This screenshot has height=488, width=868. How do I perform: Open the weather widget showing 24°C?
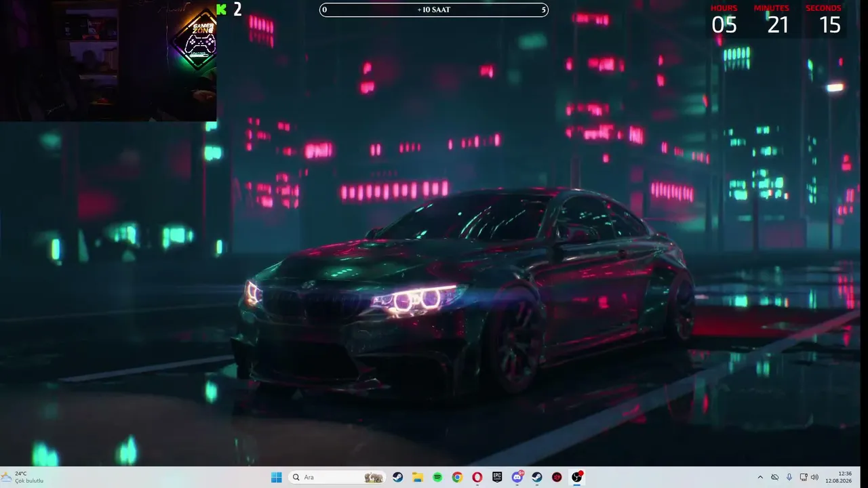click(x=23, y=477)
